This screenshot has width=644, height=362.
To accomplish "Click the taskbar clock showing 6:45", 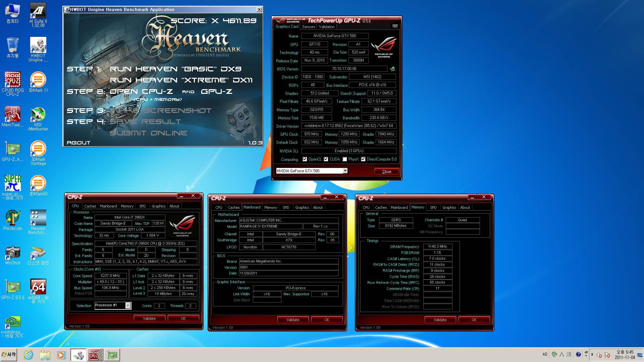I will (x=625, y=355).
